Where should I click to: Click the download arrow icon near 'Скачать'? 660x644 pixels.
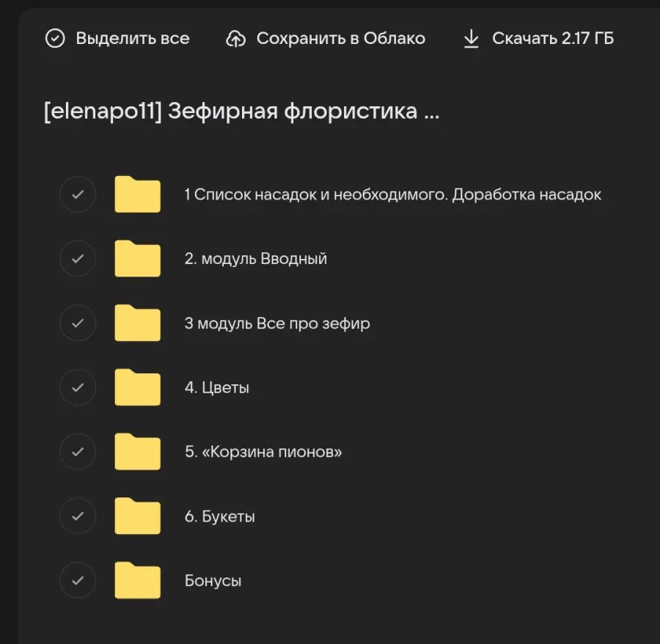472,38
